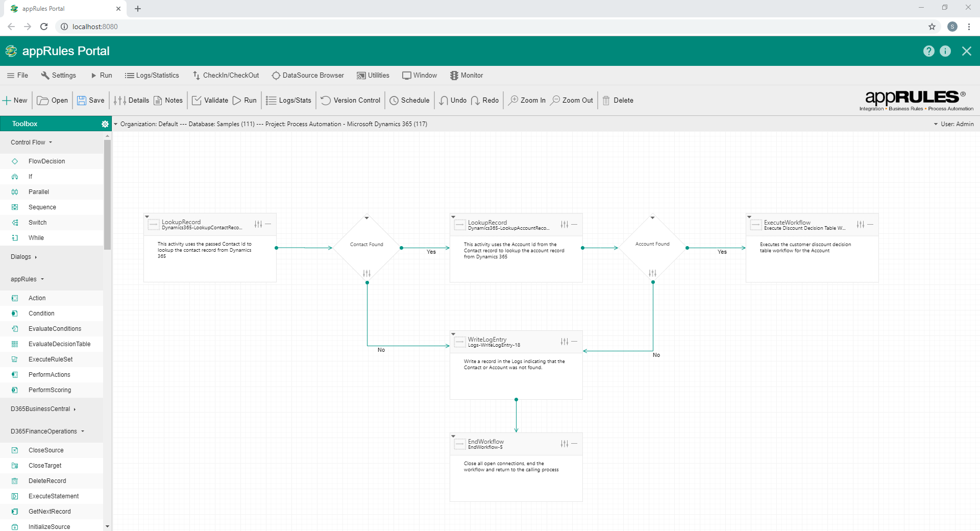Screen dimensions: 980x531
Task: Collapse the ExecuteWorkflow activity
Action: pos(870,224)
